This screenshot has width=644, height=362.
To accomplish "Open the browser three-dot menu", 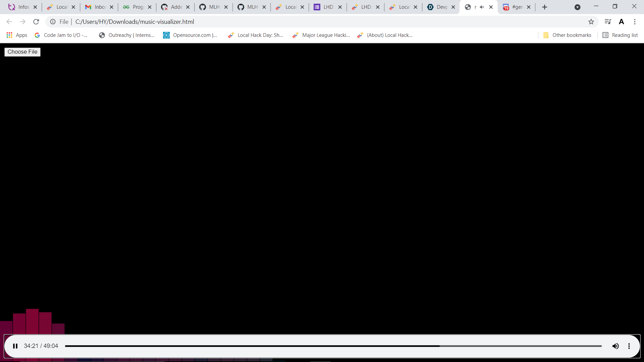I will [635, 21].
